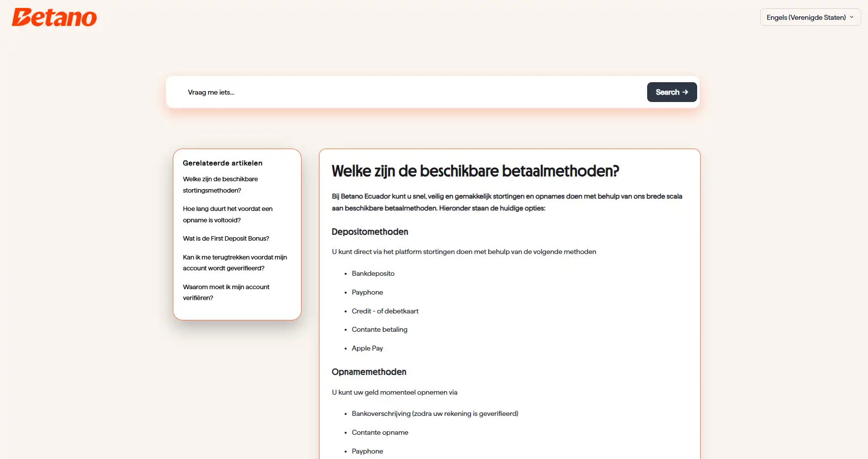Open 'Hoe lang duurt het voordat een opname' article
The image size is (868, 459).
(228, 214)
